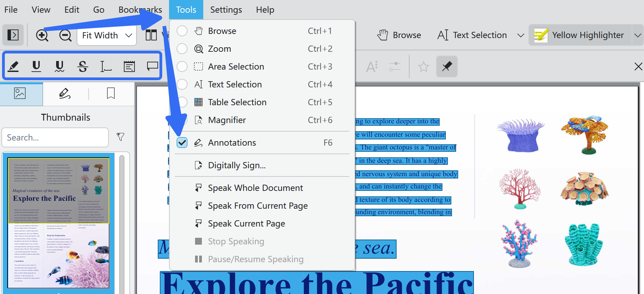Click the Browse hand toolbar button
This screenshot has width=644, height=294.
point(399,35)
